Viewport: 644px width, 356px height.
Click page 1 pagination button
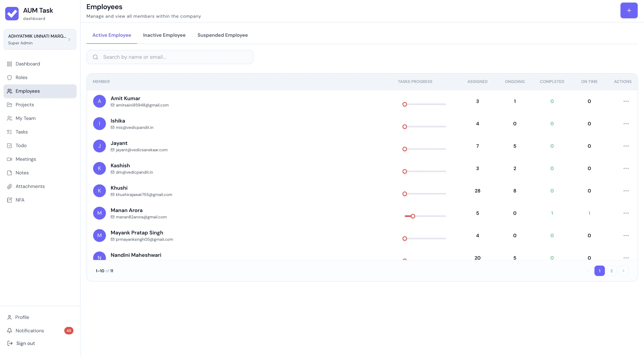(599, 271)
